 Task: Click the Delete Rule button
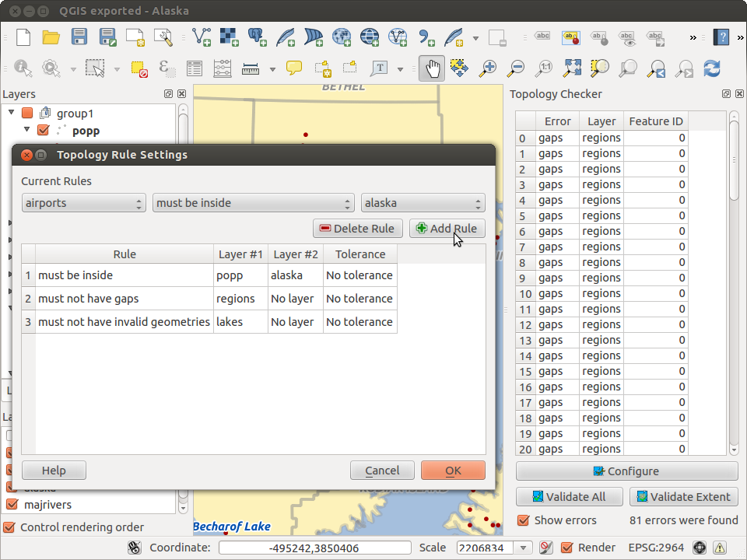[x=359, y=229]
